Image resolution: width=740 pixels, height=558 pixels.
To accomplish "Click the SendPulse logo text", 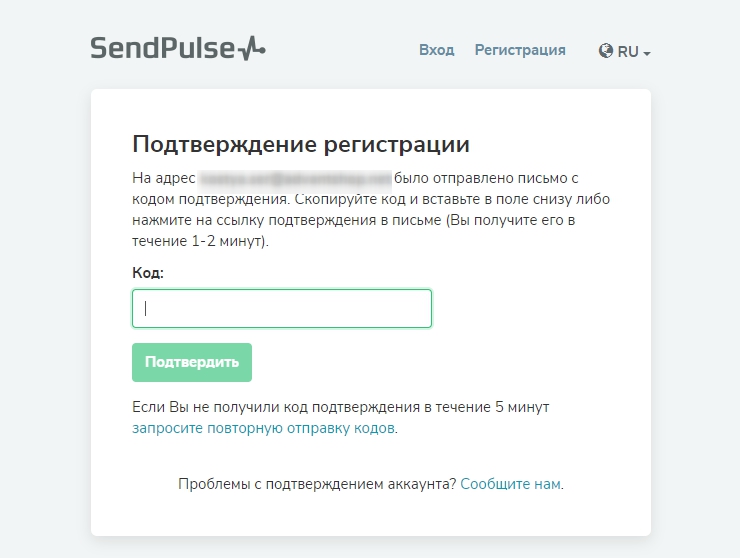I will pos(162,48).
